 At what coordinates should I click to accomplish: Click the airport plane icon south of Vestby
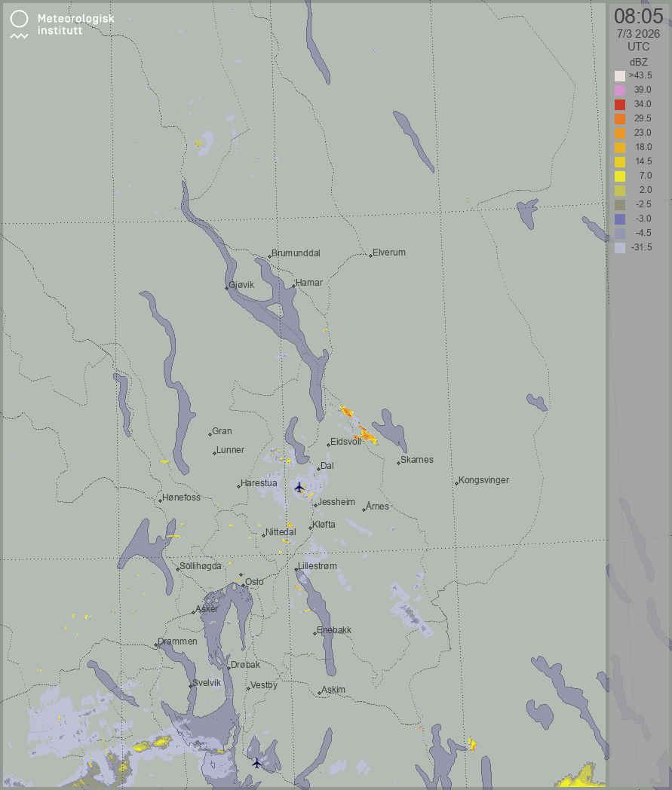(257, 763)
